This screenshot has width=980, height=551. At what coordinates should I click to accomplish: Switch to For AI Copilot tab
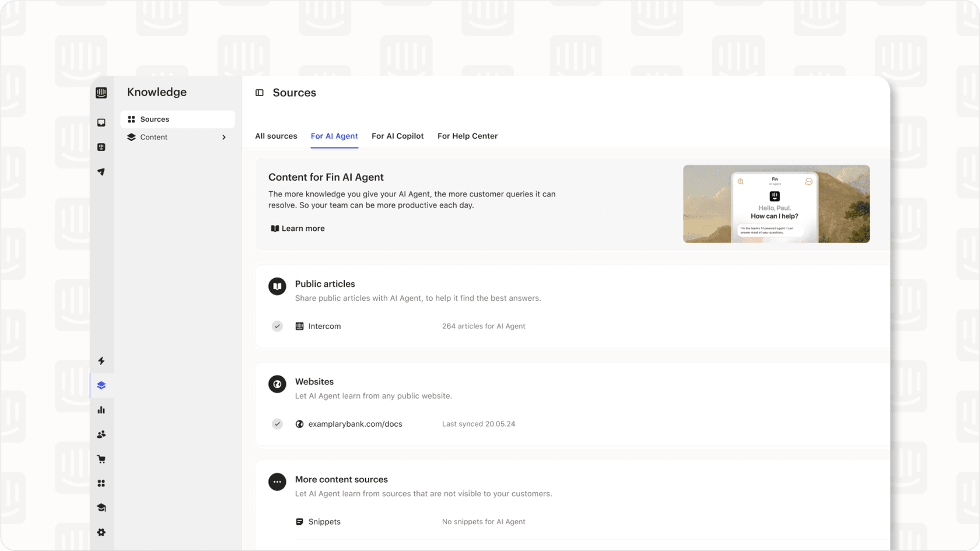398,136
